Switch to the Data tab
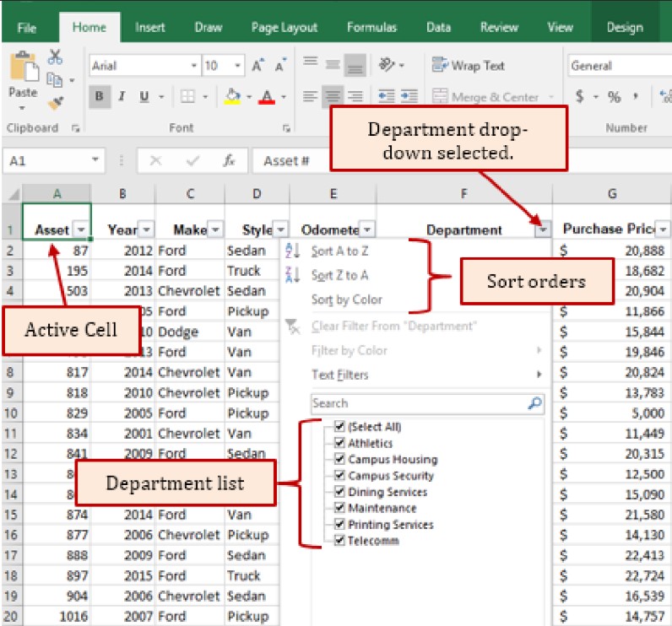 tap(438, 27)
